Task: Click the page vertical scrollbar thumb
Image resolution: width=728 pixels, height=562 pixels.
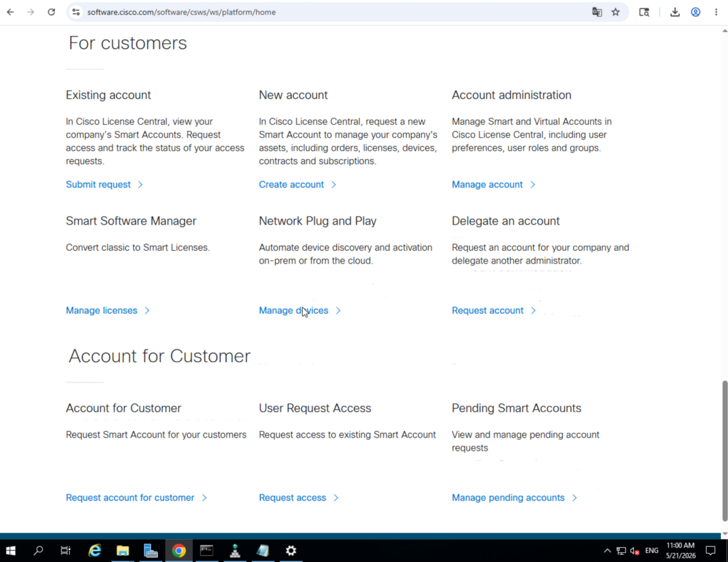Action: (x=724, y=451)
